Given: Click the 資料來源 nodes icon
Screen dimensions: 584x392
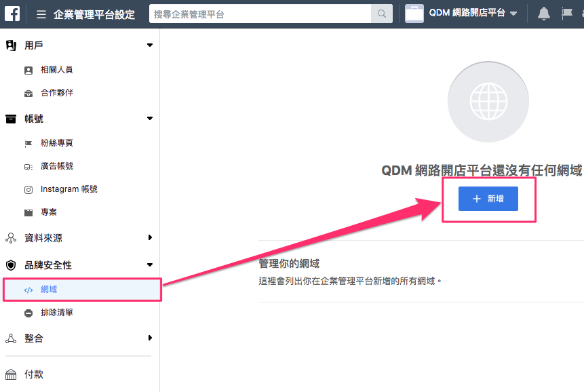Looking at the screenshot, I should (x=11, y=238).
